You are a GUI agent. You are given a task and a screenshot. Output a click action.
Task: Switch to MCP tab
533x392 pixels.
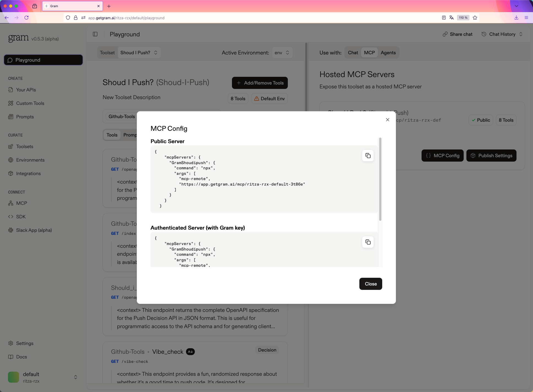[369, 53]
